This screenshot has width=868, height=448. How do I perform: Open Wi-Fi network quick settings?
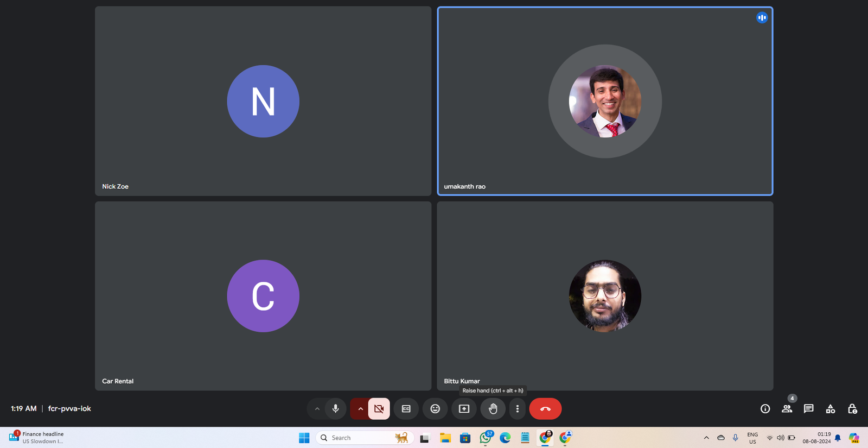pos(769,438)
